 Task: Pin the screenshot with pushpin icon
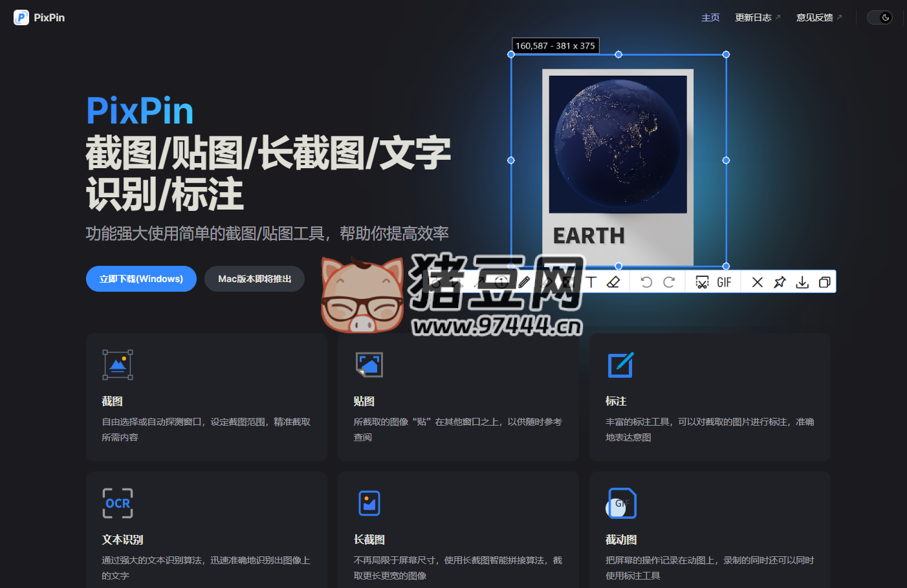(780, 282)
